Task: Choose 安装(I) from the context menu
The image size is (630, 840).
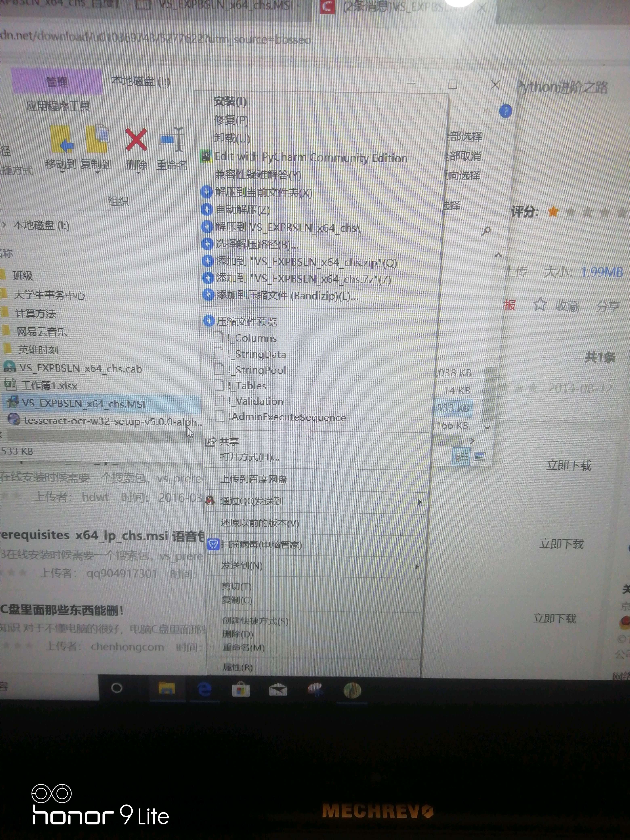Action: pos(230,101)
